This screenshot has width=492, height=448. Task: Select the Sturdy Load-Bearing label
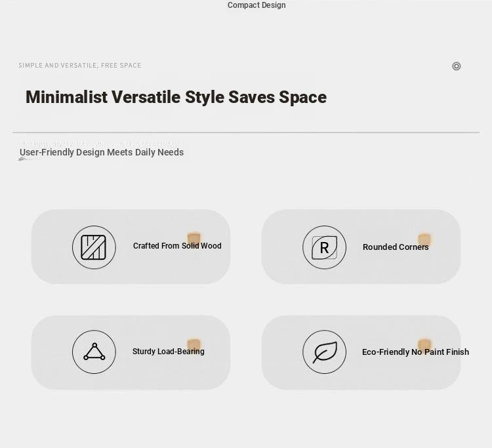click(168, 352)
